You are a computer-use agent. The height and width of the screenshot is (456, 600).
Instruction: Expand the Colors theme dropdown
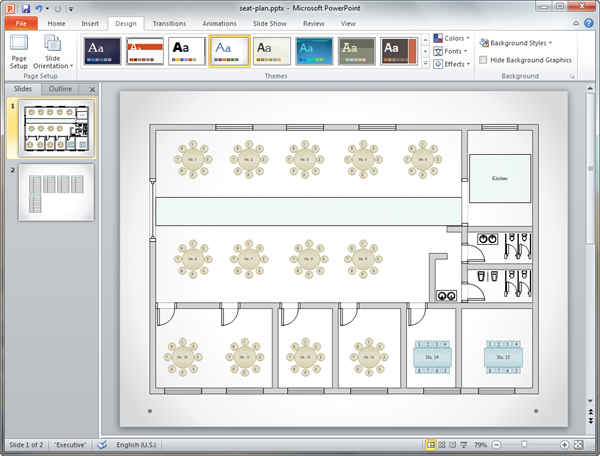(452, 39)
